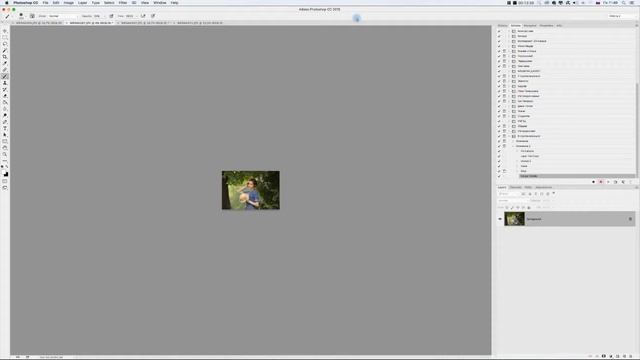Image resolution: width=640 pixels, height=360 pixels.
Task: Toggle Lock image pixels brush icon
Action: click(512, 207)
